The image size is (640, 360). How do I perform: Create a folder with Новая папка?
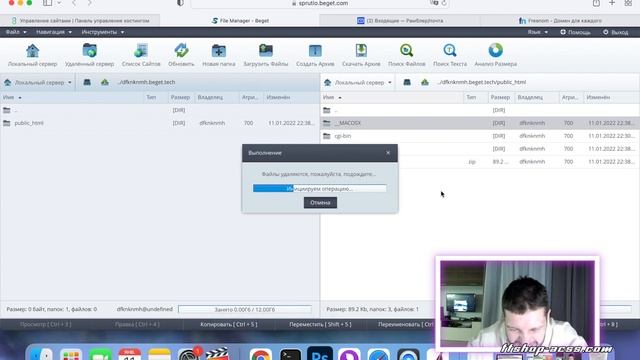point(219,55)
